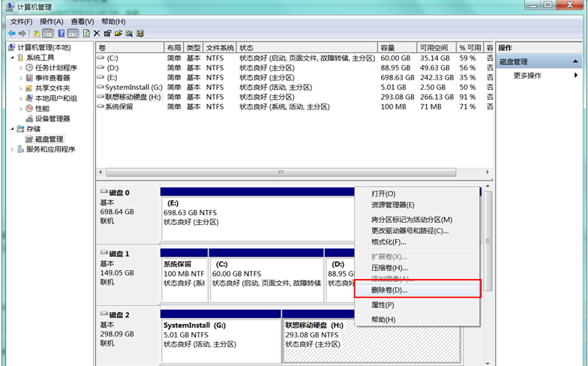Viewport: 588px width, 366px height.
Task: Open 设备管理器 in the left tree
Action: click(x=52, y=118)
